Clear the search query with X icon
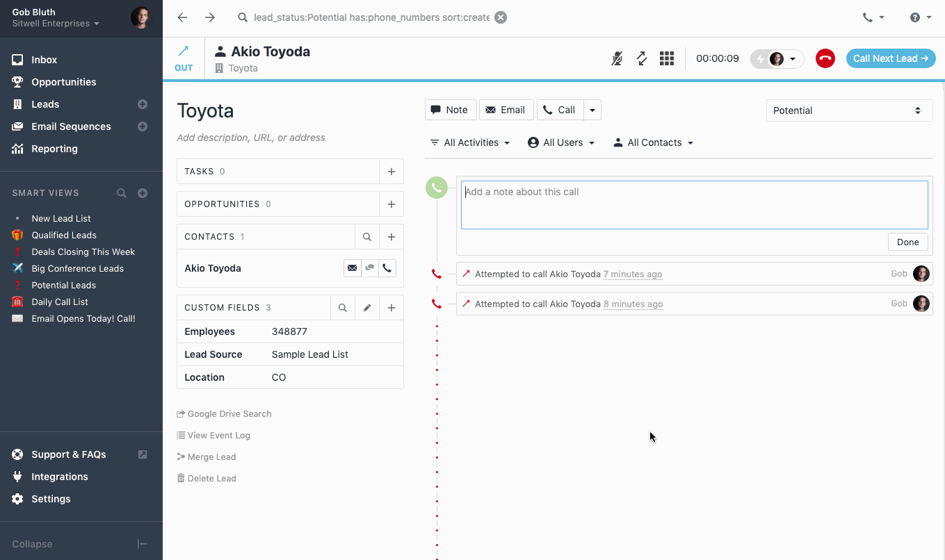 point(501,17)
